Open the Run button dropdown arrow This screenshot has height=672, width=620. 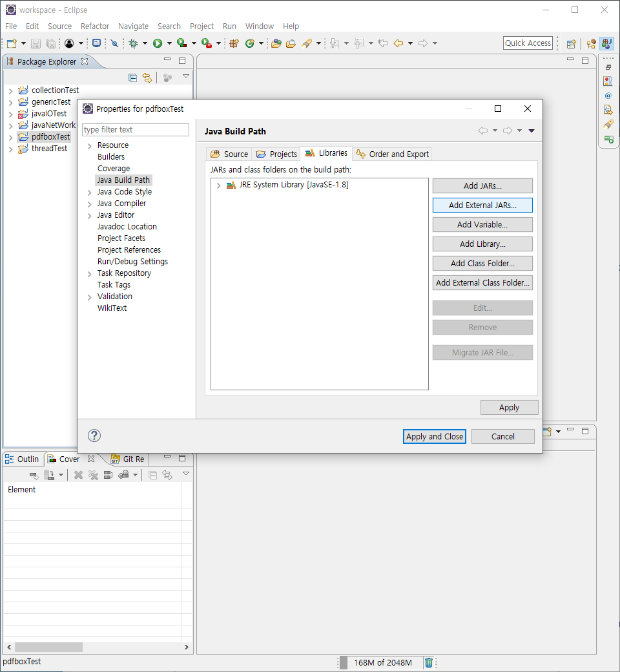click(169, 43)
